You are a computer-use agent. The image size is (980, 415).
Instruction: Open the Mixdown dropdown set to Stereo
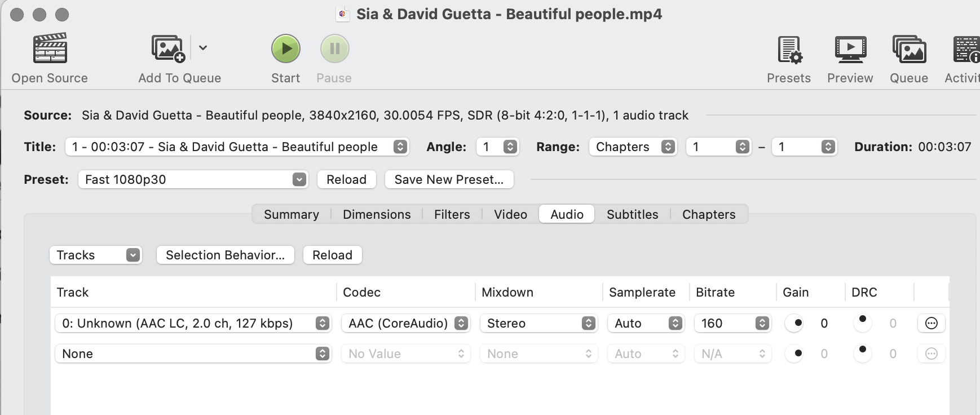click(x=538, y=323)
